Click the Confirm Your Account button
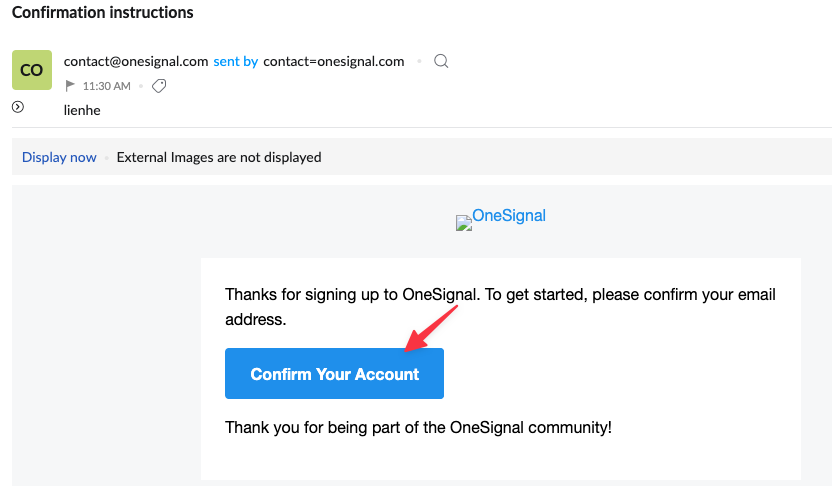The width and height of the screenshot is (832, 486). tap(334, 374)
